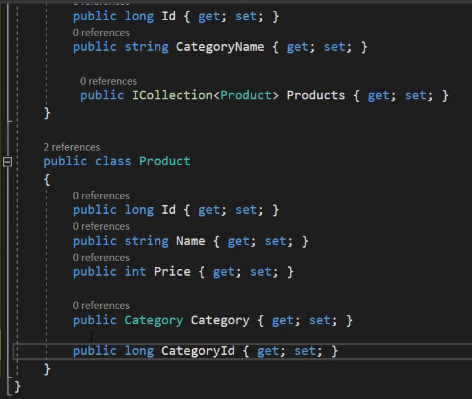Click the Products property identifier

pos(316,95)
